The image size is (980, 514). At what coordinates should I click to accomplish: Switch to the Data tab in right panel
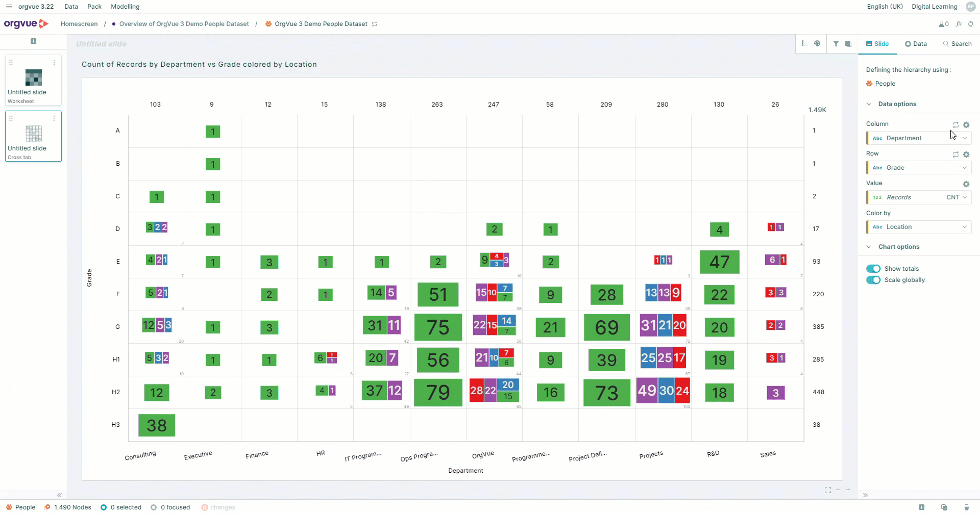[x=916, y=44]
